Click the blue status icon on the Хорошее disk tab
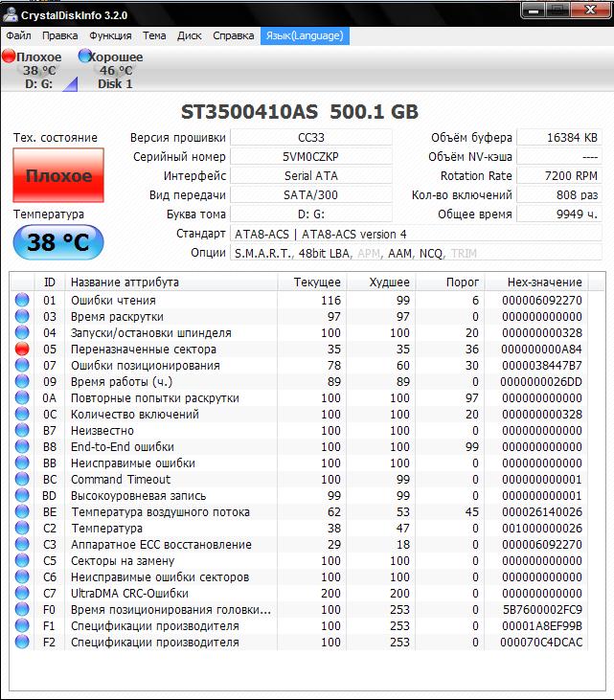 [x=84, y=56]
